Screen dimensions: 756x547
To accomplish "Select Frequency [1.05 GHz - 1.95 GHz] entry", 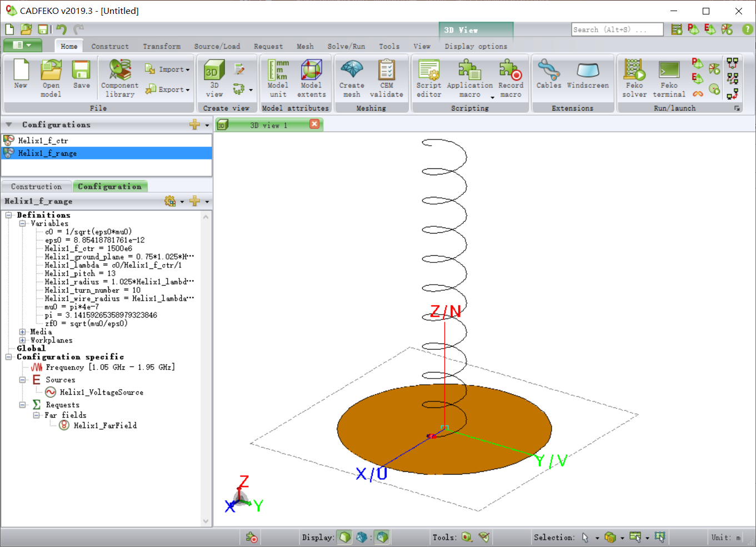I will click(x=111, y=367).
